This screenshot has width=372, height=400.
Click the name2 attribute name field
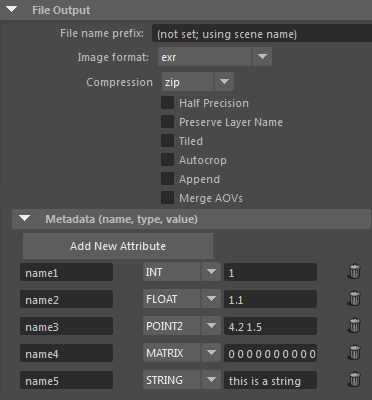coord(66,299)
